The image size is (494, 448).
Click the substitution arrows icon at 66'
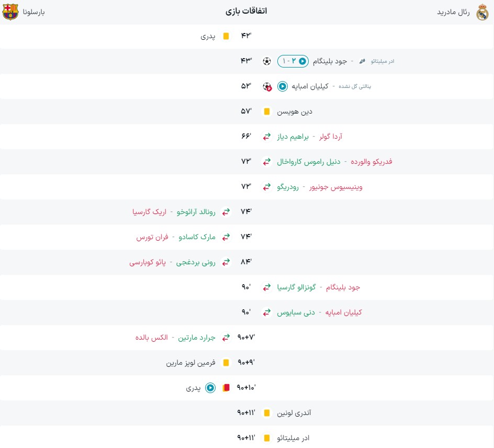coord(267,137)
